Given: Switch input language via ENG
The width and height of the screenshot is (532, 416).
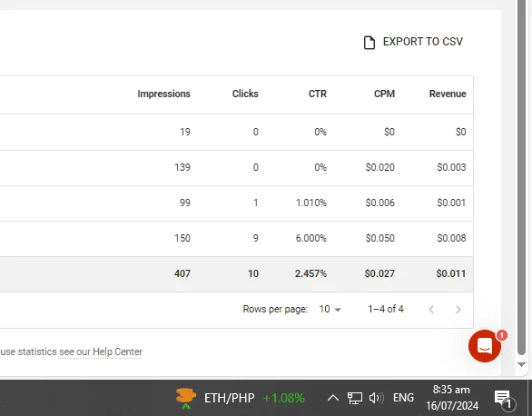Looking at the screenshot, I should 403,398.
